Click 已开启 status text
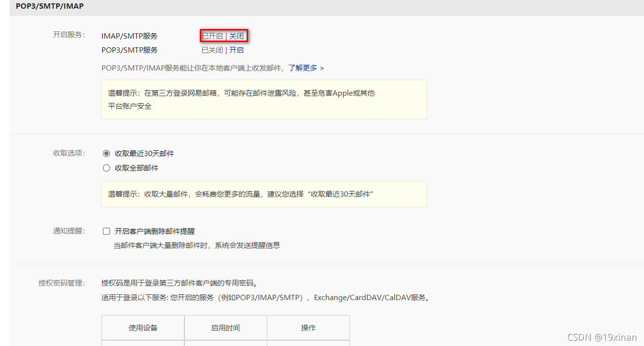Image resolution: width=644 pixels, height=346 pixels. pos(212,36)
